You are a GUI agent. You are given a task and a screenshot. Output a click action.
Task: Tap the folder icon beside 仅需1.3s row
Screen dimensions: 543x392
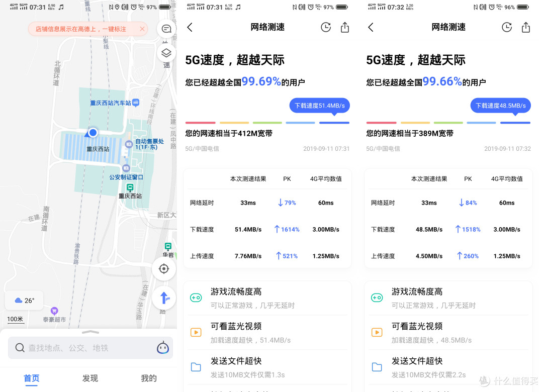pyautogui.click(x=196, y=367)
